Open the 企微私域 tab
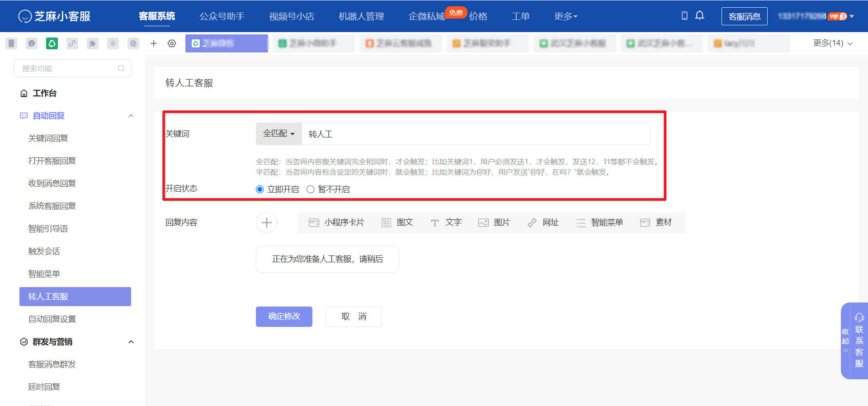868x406 pixels. click(426, 16)
